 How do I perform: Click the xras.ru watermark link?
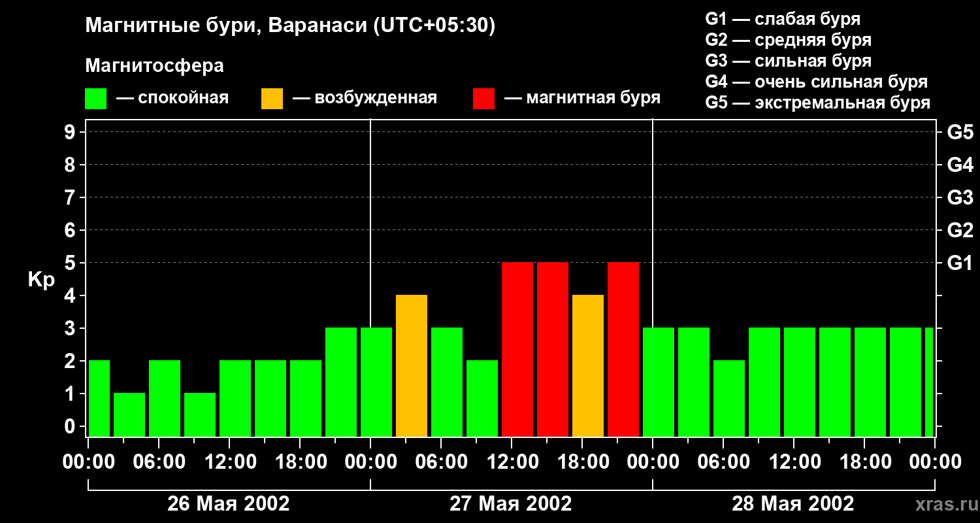pos(945,504)
